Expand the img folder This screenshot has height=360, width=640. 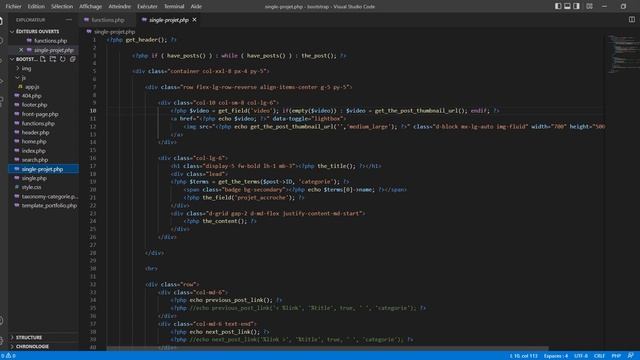[x=26, y=69]
